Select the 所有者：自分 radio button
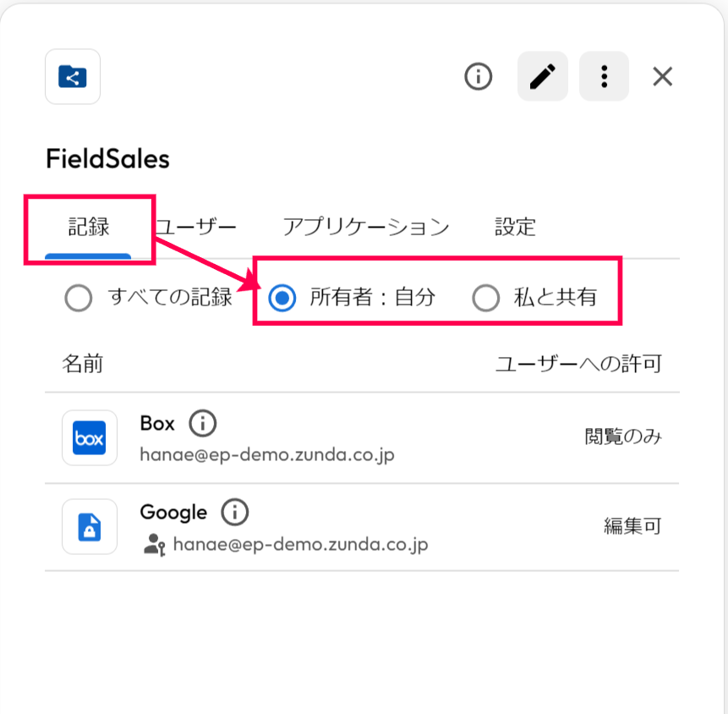Screen dimensions: 728x714 click(x=282, y=298)
